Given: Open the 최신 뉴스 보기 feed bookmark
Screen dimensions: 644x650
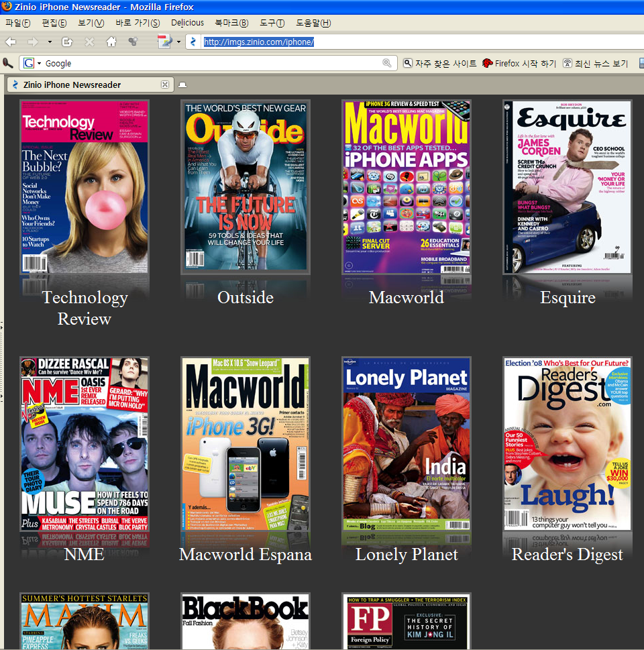Looking at the screenshot, I should point(595,64).
